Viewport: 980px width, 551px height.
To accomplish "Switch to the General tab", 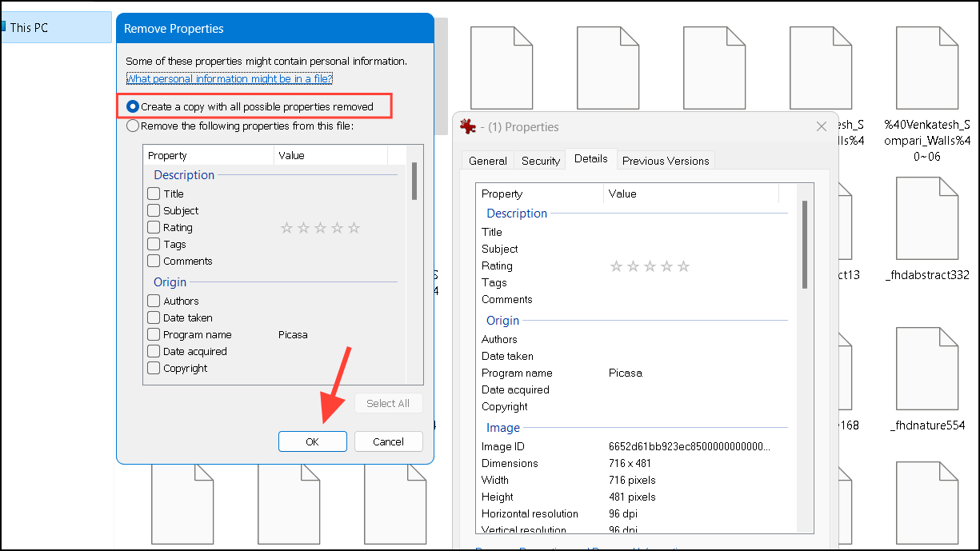I will point(488,161).
